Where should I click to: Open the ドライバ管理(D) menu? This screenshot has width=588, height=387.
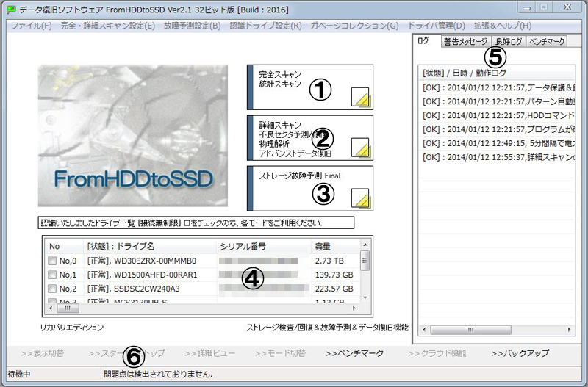tap(436, 26)
